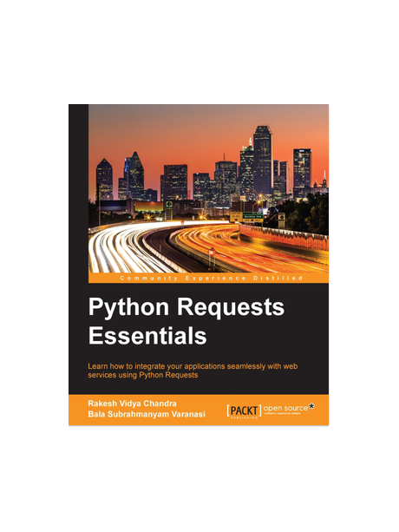Click the green highway exit sign
The height and width of the screenshot is (532, 399).
(252, 217)
